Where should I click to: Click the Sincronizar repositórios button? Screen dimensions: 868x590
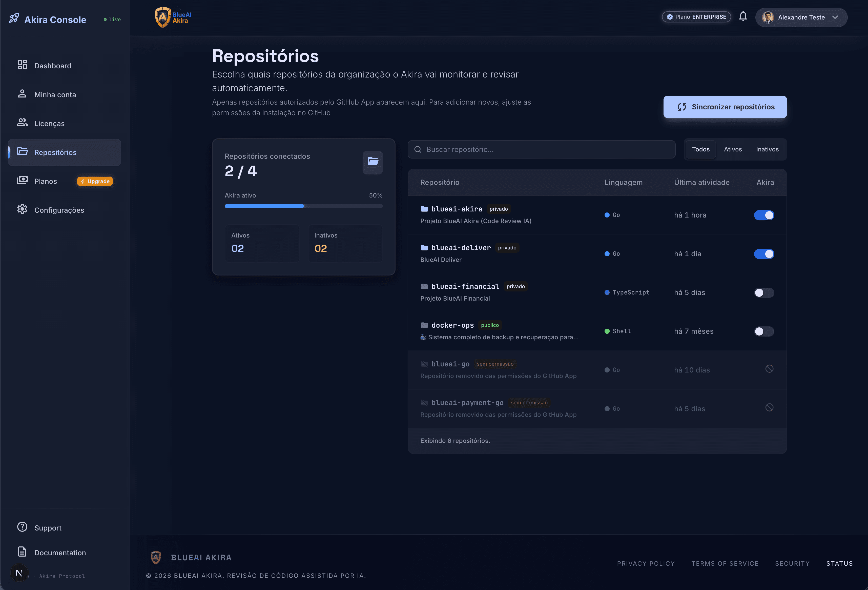click(x=725, y=107)
